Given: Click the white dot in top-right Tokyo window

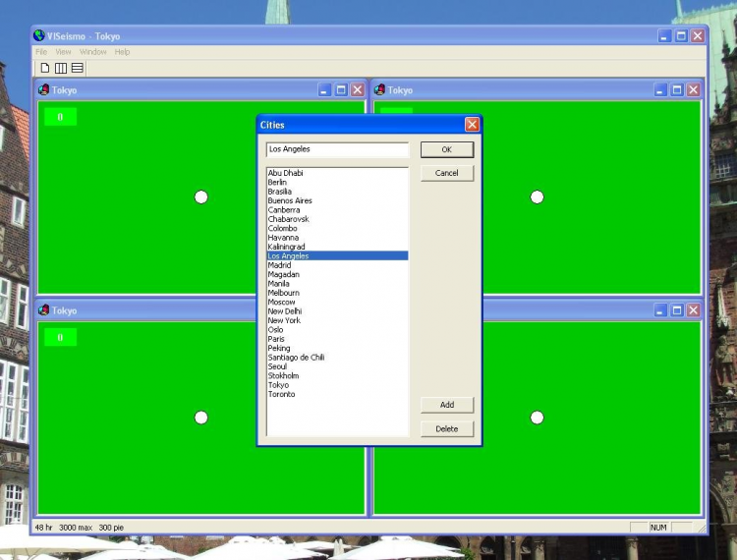Looking at the screenshot, I should [x=537, y=196].
